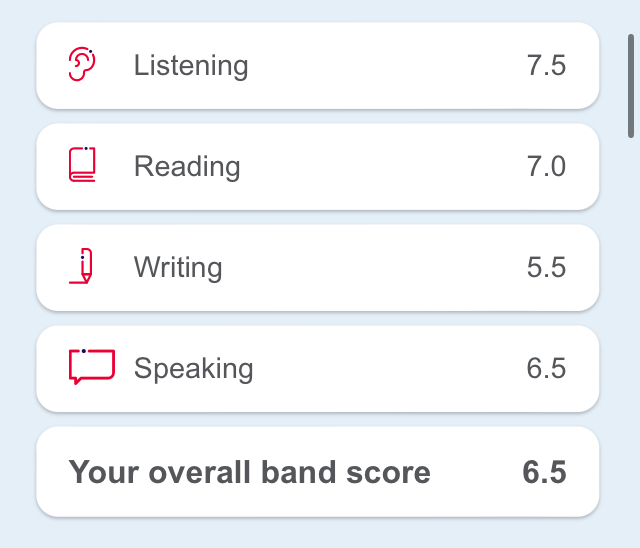The width and height of the screenshot is (640, 548).
Task: Click the Writing label text
Action: coord(178,268)
